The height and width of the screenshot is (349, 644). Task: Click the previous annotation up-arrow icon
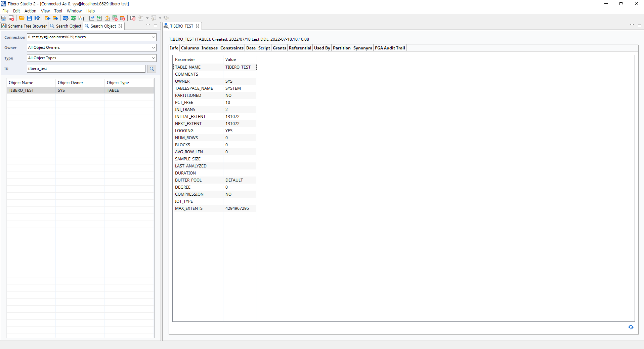point(154,18)
